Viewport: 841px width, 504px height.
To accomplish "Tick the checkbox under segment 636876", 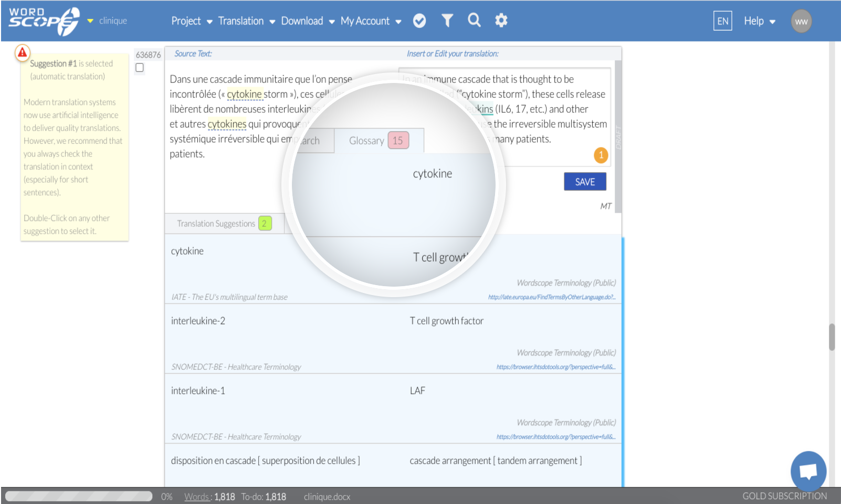I will [139, 67].
